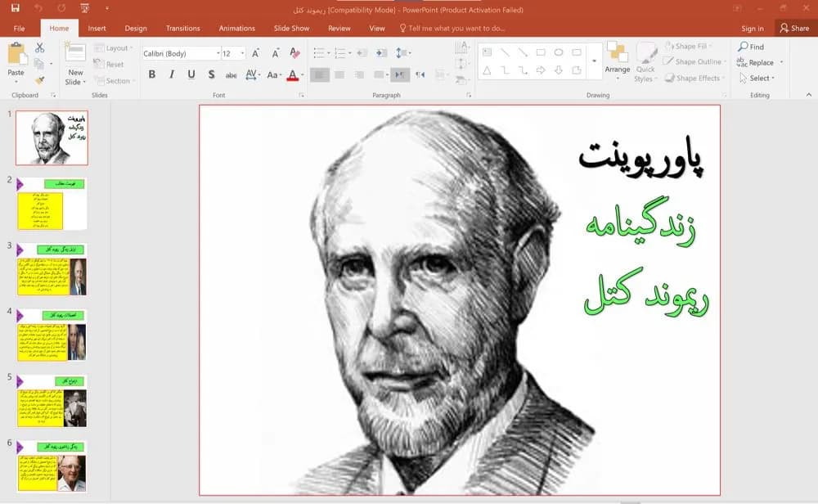818x504 pixels.
Task: Select the oval shape in gallery
Action: pos(558,52)
